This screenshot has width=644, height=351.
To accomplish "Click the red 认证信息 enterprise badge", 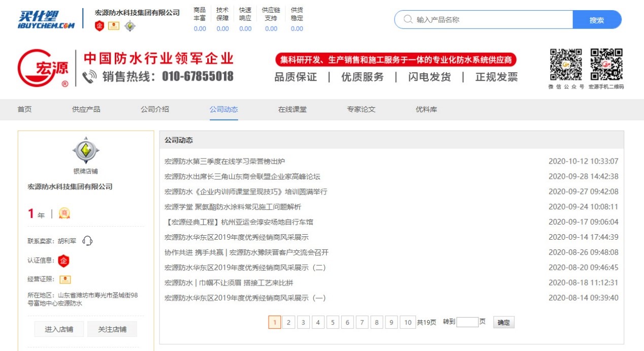I will coord(63,261).
